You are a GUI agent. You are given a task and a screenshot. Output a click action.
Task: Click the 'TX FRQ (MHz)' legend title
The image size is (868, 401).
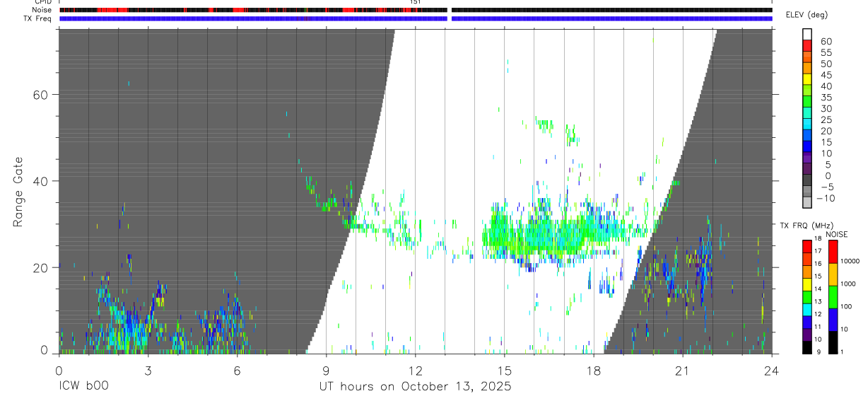pyautogui.click(x=805, y=226)
